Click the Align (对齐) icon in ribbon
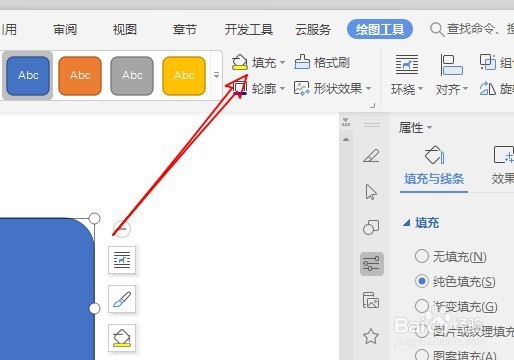Viewport: 514px width, 360px height. coord(451,65)
